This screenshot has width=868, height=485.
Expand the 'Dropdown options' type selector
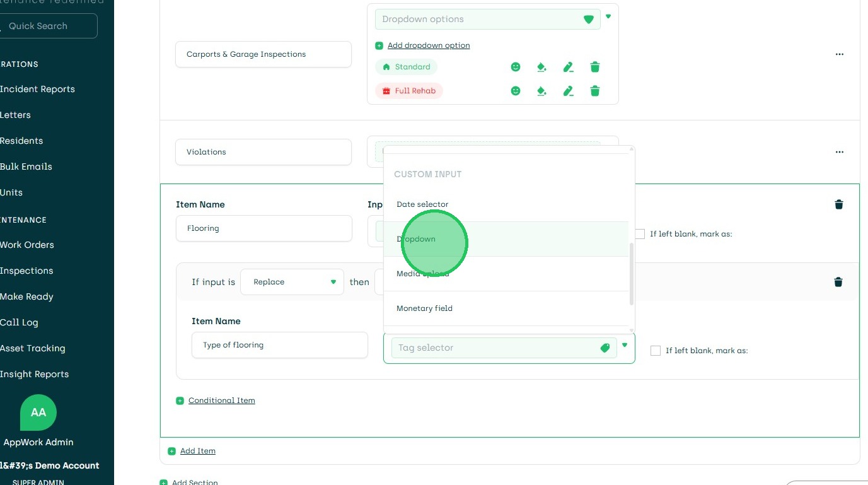[608, 17]
